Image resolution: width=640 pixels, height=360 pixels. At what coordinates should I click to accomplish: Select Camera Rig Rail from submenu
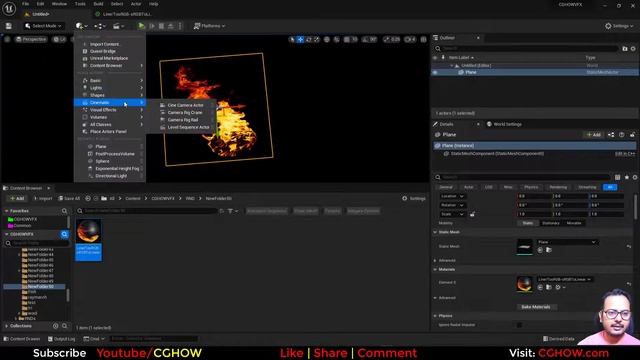(x=183, y=120)
